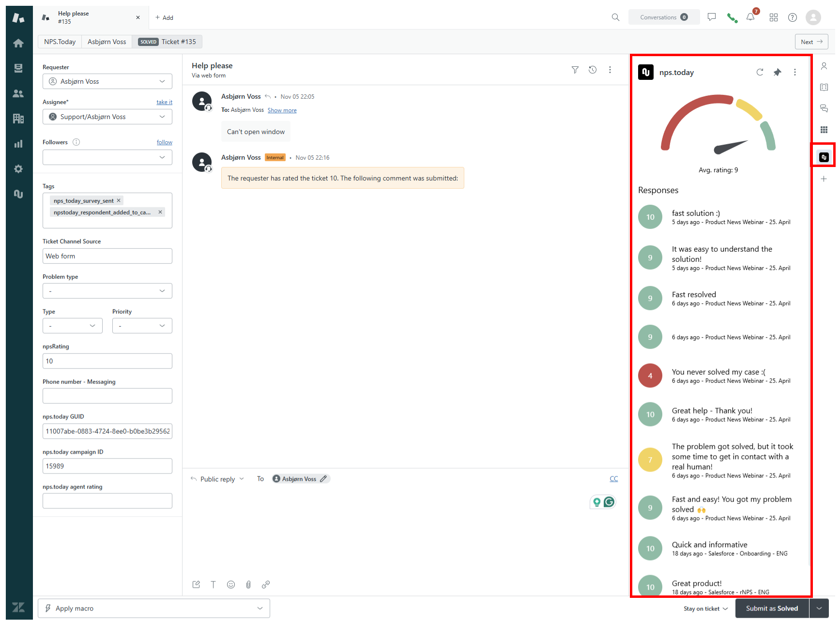
Task: Open the Reporting icon in the left sidebar
Action: tap(18, 144)
